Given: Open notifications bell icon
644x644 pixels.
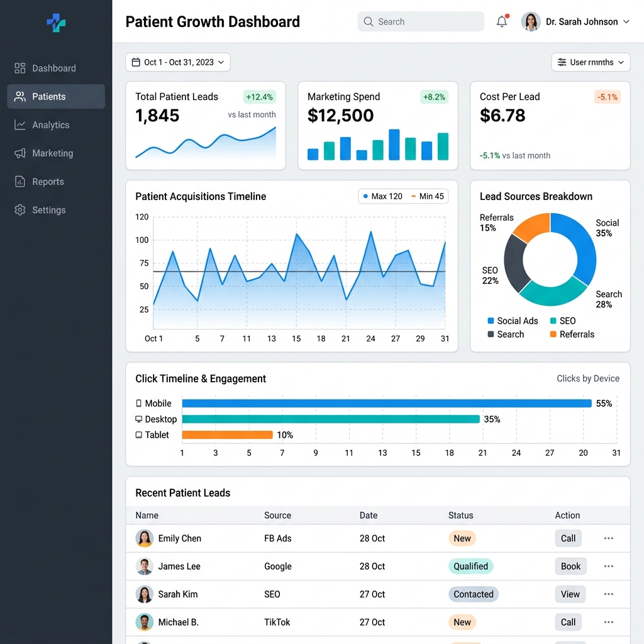Looking at the screenshot, I should [502, 21].
